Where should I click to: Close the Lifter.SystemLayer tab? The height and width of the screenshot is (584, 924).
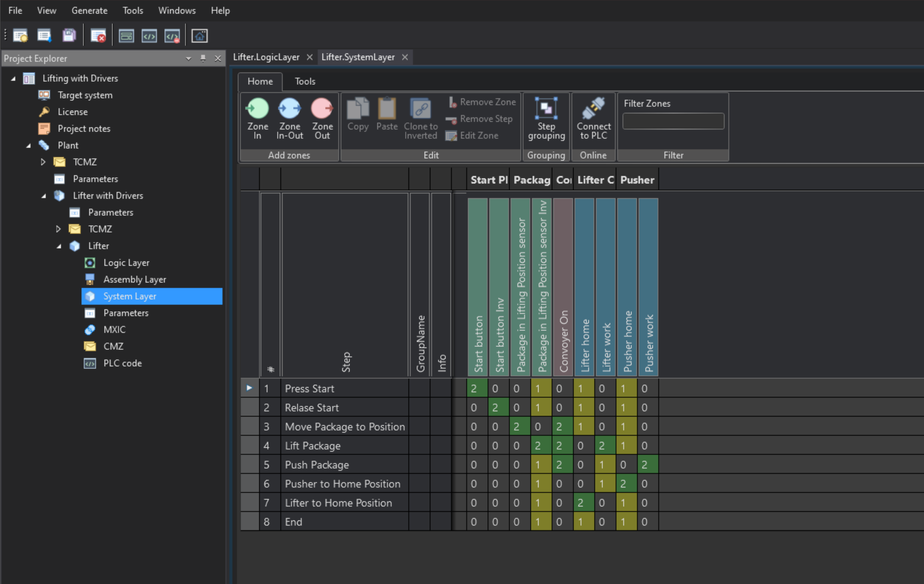[405, 57]
